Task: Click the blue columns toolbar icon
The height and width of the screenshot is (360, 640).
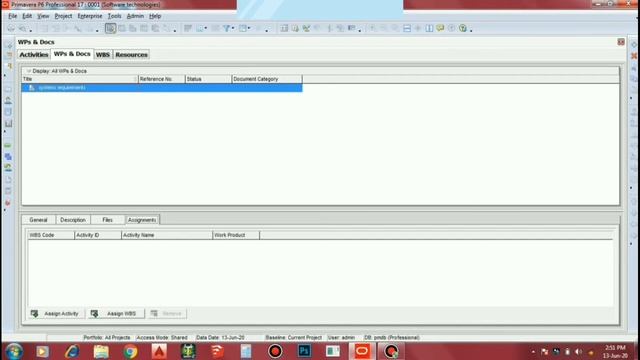Action: (429, 28)
